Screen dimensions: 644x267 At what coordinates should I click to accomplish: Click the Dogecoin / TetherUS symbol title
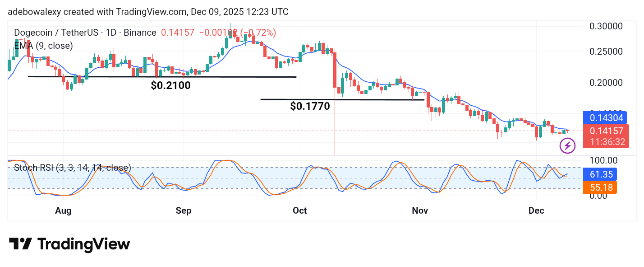[x=85, y=33]
